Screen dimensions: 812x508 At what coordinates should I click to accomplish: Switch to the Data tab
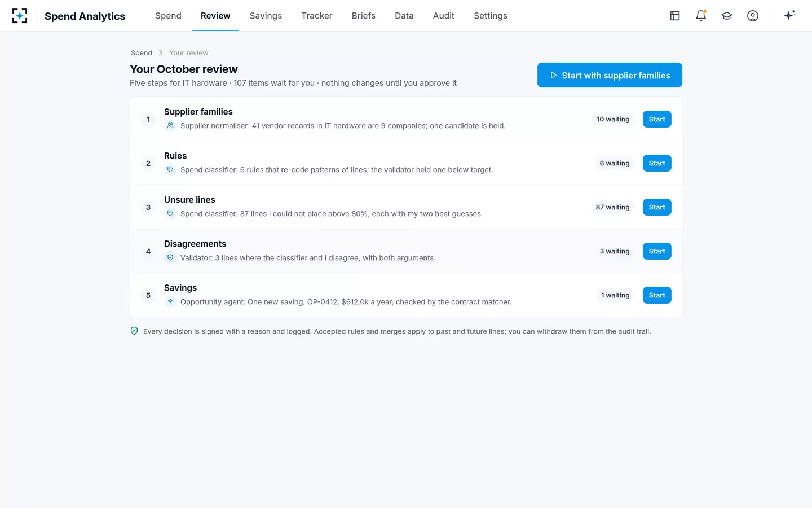click(404, 16)
